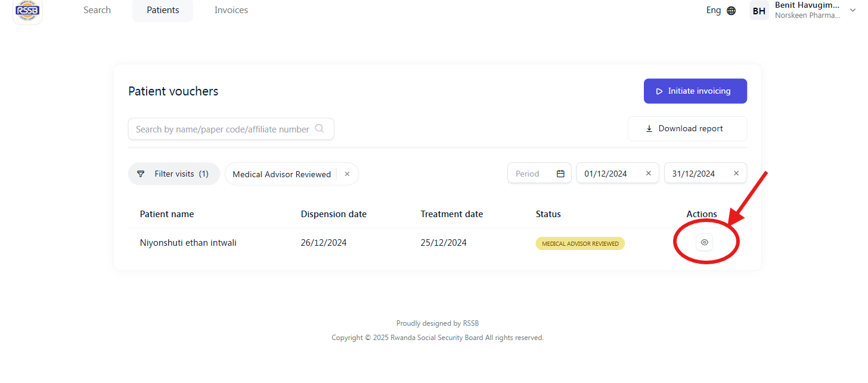Click the RSSB logo
868x383 pixels.
(x=27, y=11)
